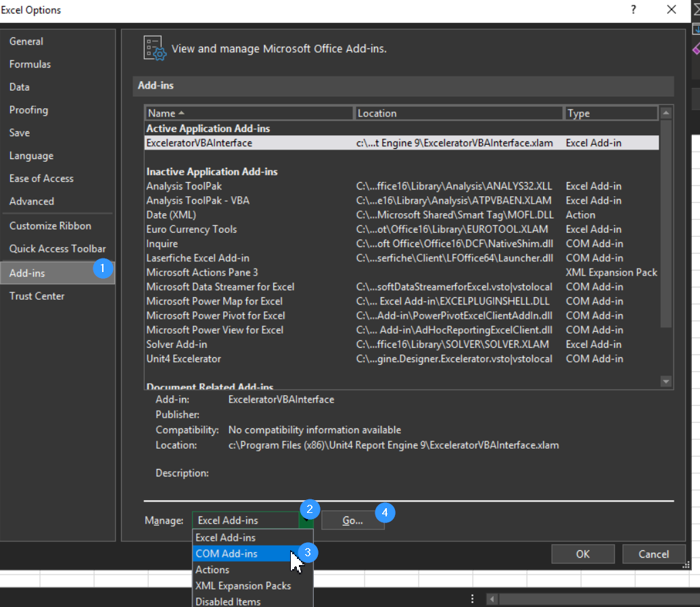Sort add-ins list by Name column
The width and height of the screenshot is (700, 607).
(x=249, y=114)
